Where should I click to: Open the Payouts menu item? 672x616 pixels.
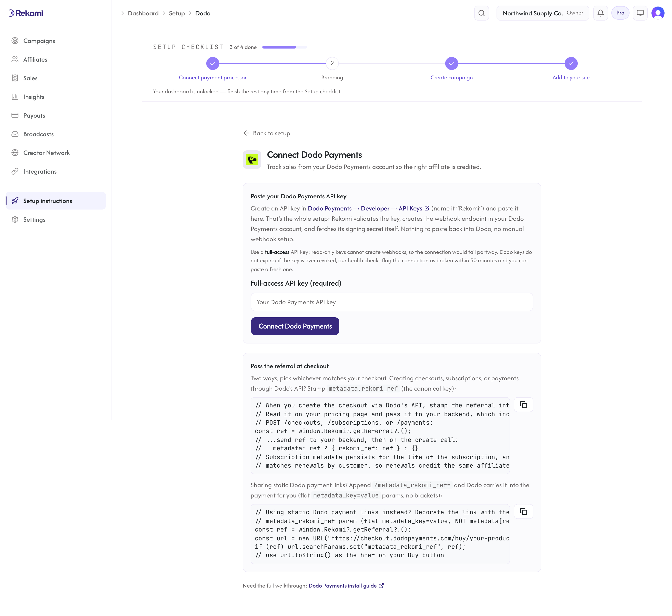(x=56, y=115)
